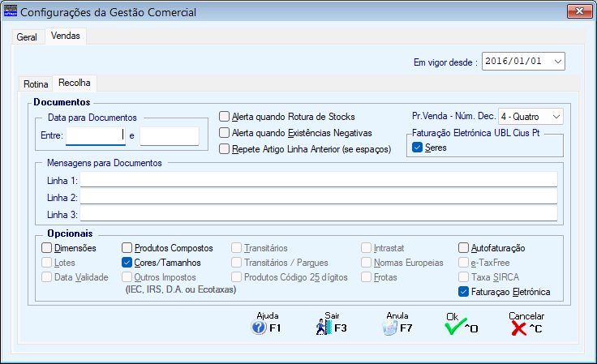Close the Configurações da Gestão Comercial window
Viewport: 597px width, 364px height.
click(579, 11)
